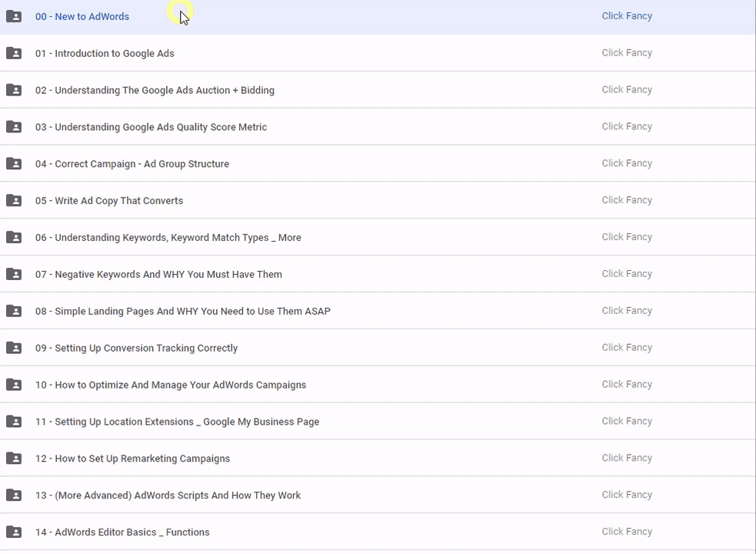Screen dimensions: 756x554
Task: Select Click Fancy owner in Conversion Tracking row
Action: click(x=627, y=348)
